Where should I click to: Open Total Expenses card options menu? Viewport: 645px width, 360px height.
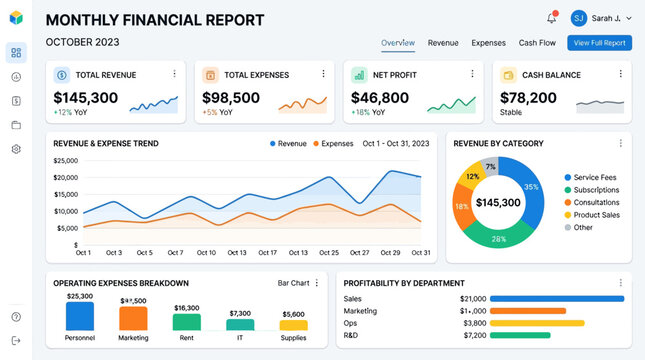pyautogui.click(x=323, y=74)
